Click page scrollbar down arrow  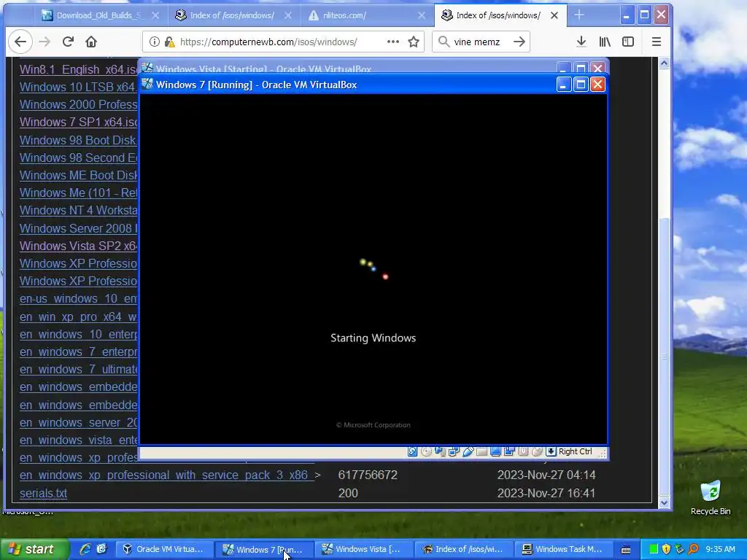pyautogui.click(x=664, y=502)
